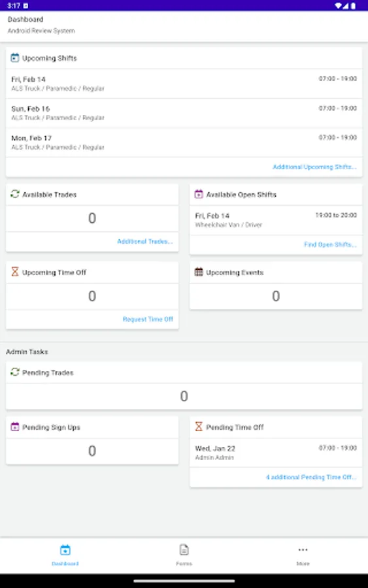This screenshot has height=588, width=368.
Task: Tap the Upcoming Events calendar grid icon
Action: (x=199, y=272)
